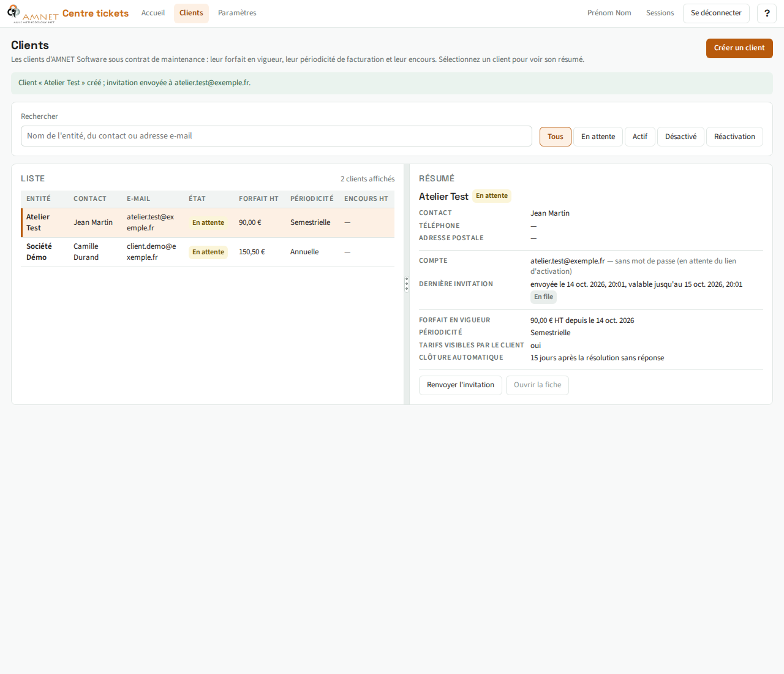Open help via question mark button

(x=767, y=13)
